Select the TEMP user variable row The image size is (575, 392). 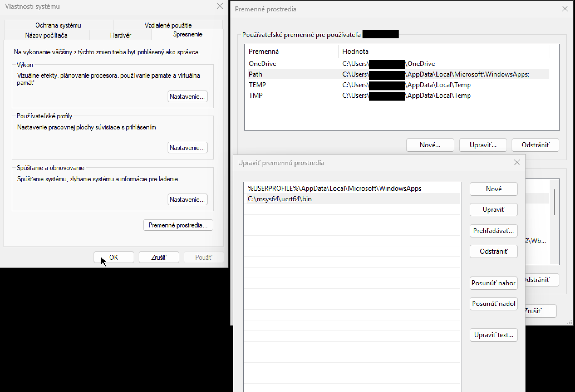coord(399,85)
